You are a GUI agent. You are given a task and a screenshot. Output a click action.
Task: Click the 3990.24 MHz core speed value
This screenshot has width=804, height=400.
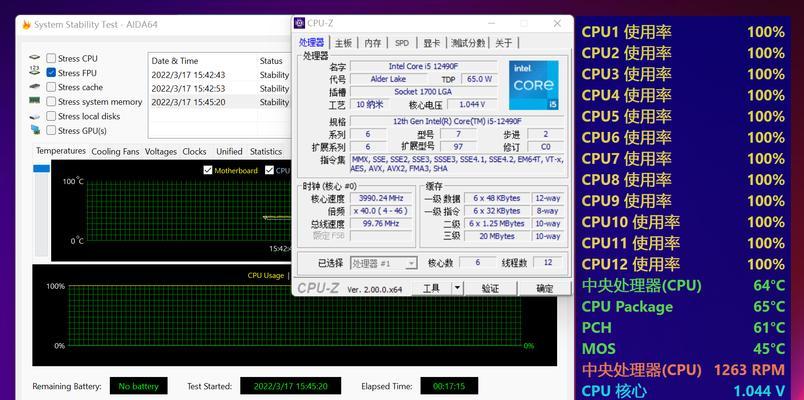coord(381,198)
